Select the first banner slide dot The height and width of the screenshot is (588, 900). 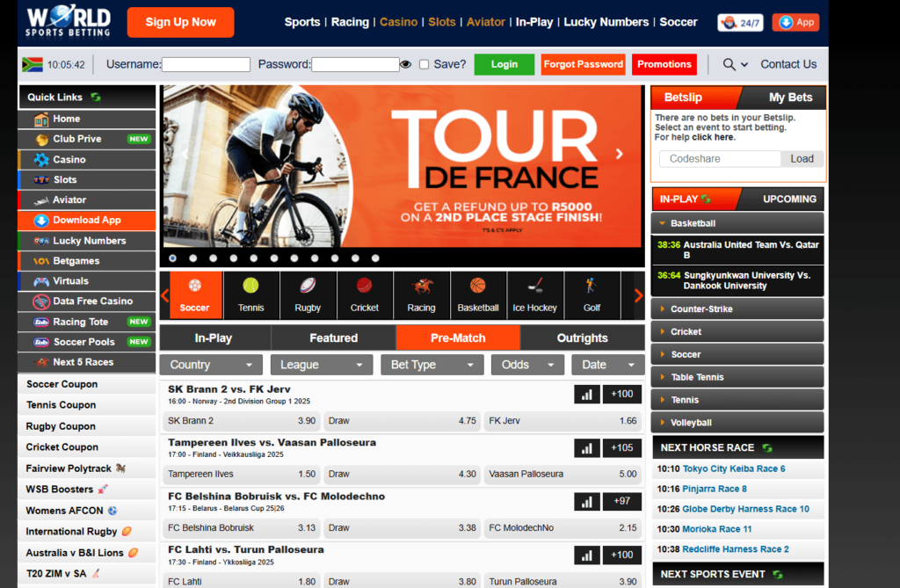(x=173, y=258)
